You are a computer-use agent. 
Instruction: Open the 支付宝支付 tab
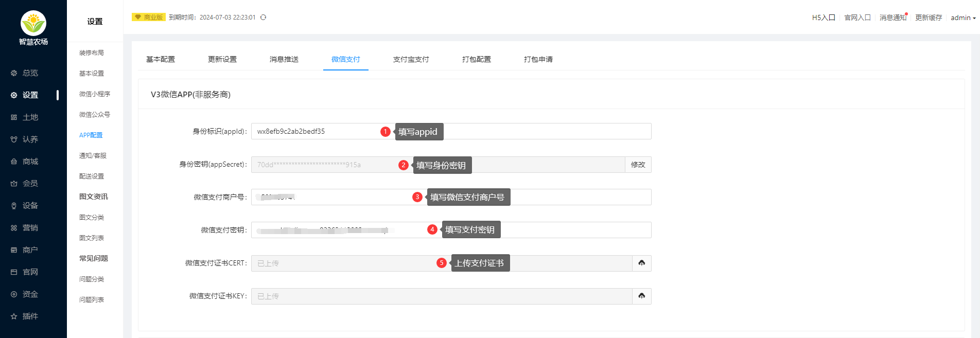(411, 59)
